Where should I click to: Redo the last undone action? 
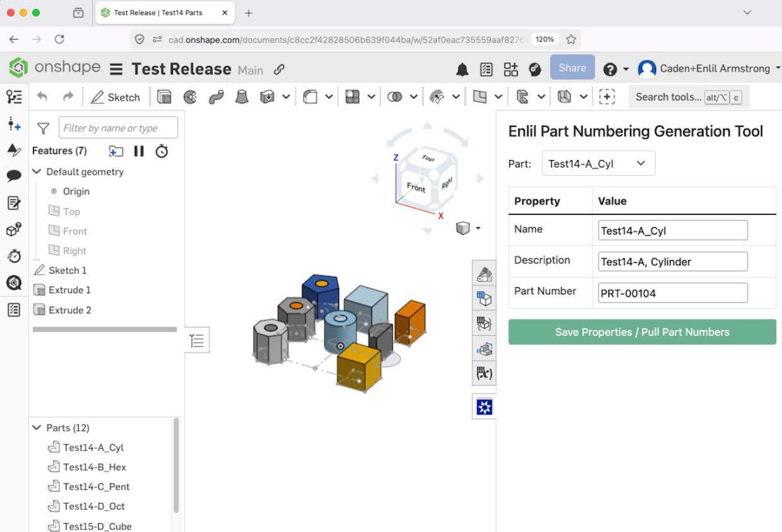point(68,97)
